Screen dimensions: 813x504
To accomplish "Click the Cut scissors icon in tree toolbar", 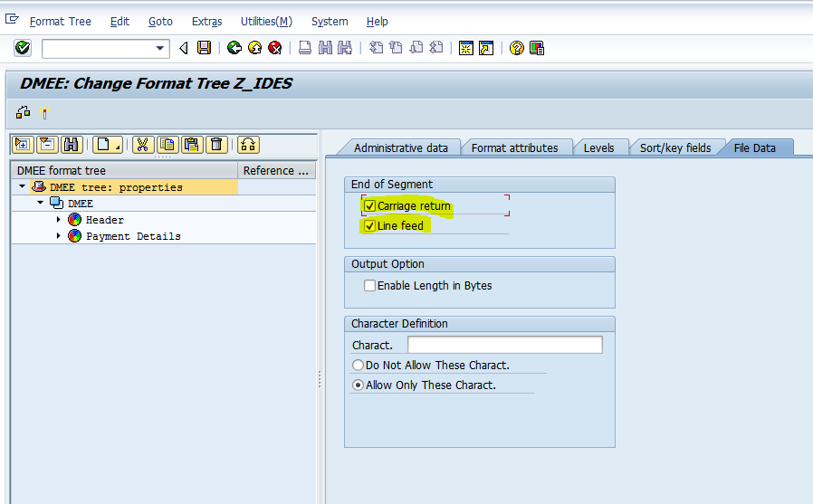I will click(x=142, y=144).
